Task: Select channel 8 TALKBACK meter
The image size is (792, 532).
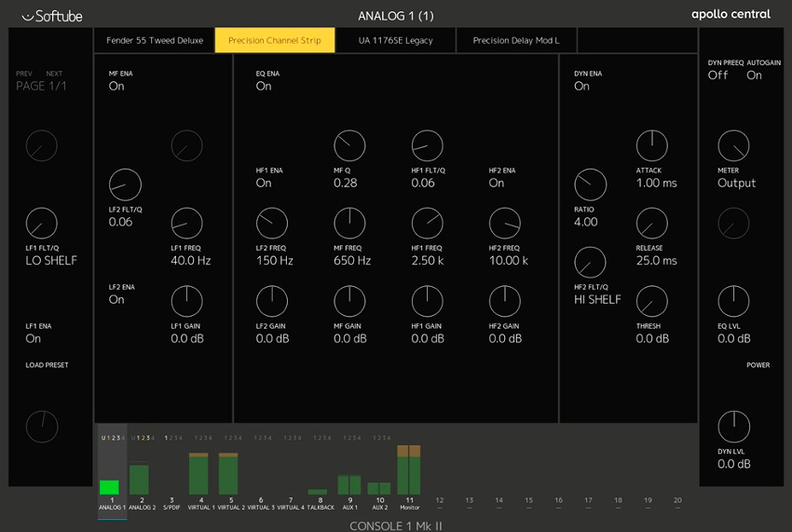Action: coord(318,492)
